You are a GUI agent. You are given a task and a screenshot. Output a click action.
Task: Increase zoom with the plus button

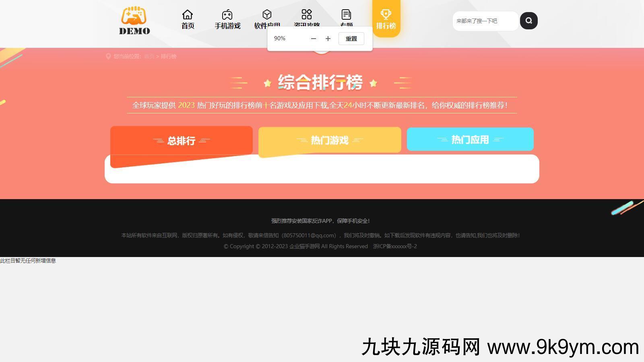click(x=328, y=39)
